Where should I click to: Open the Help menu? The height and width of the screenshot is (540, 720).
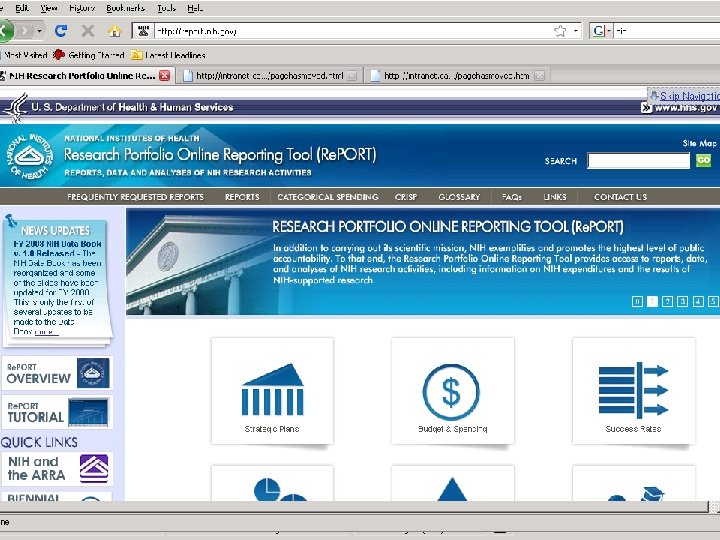point(195,8)
